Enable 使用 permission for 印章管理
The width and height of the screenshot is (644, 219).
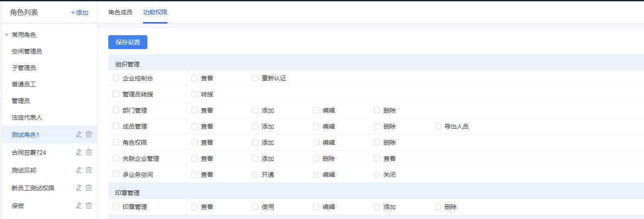pyautogui.click(x=255, y=207)
